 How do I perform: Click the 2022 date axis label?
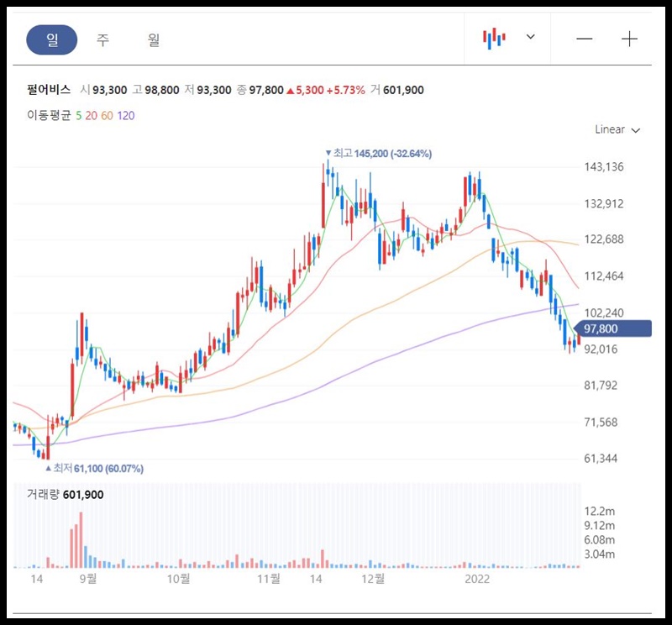tap(477, 579)
